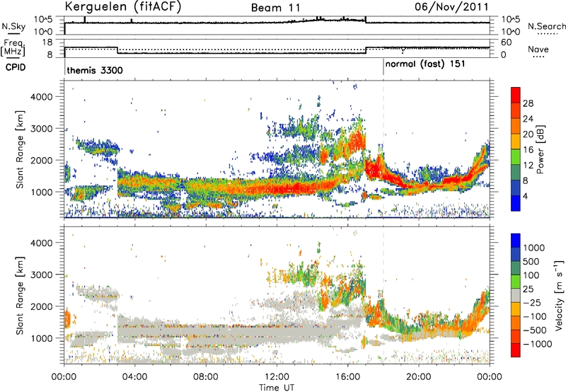The height and width of the screenshot is (392, 566).
Task: Click the 'Power [dB]' colorbar title
Action: [x=540, y=149]
